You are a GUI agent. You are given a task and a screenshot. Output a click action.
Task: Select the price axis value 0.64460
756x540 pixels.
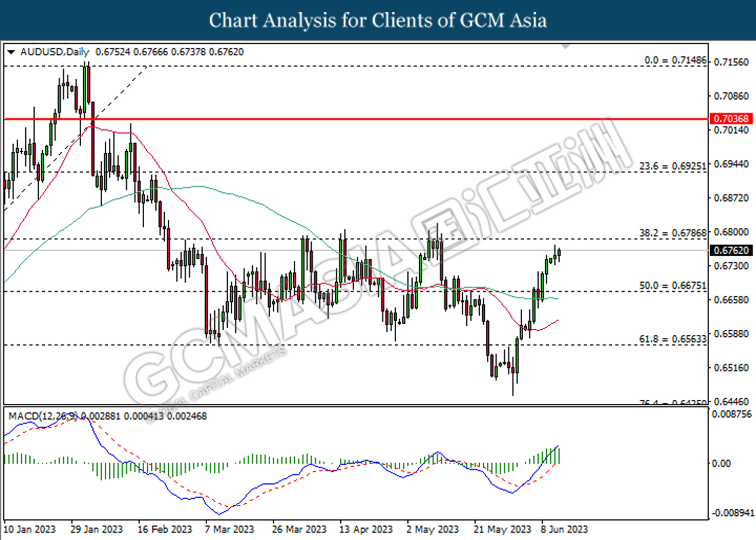point(731,402)
